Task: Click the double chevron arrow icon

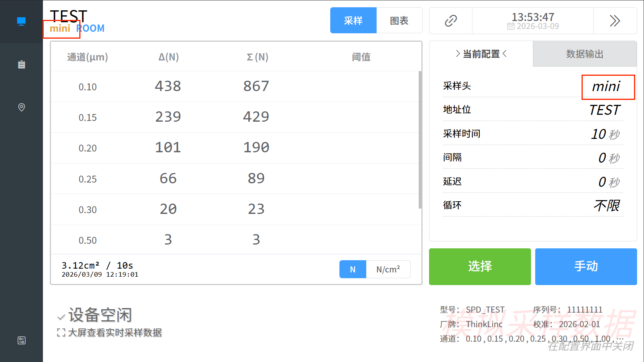Action: 615,21
